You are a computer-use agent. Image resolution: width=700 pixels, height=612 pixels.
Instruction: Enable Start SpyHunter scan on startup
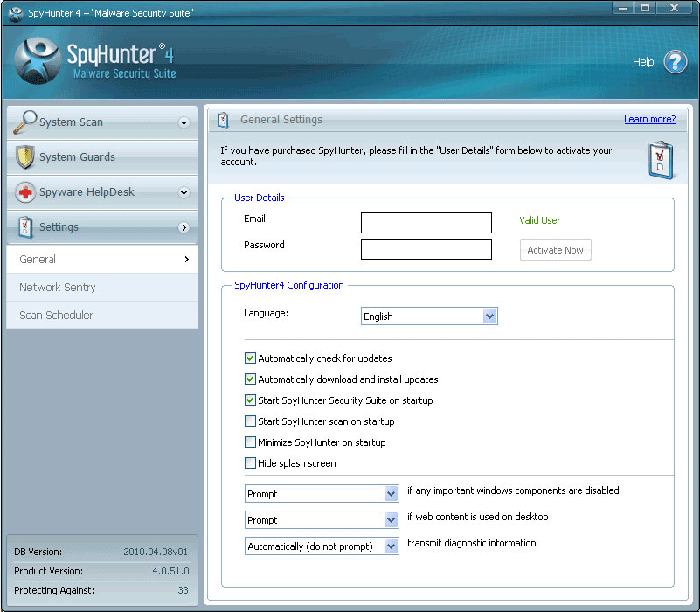tap(251, 421)
